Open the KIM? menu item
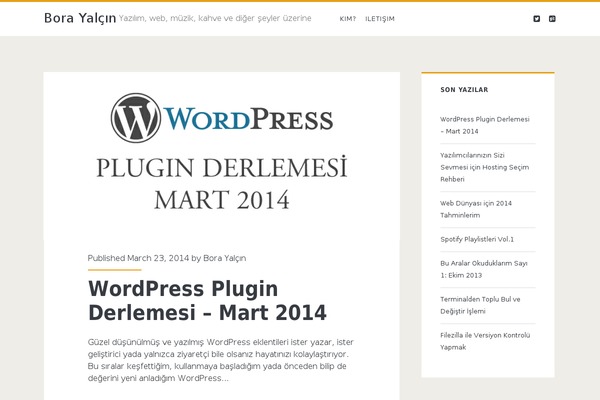Screen dimensions: 600x400 [x=347, y=19]
